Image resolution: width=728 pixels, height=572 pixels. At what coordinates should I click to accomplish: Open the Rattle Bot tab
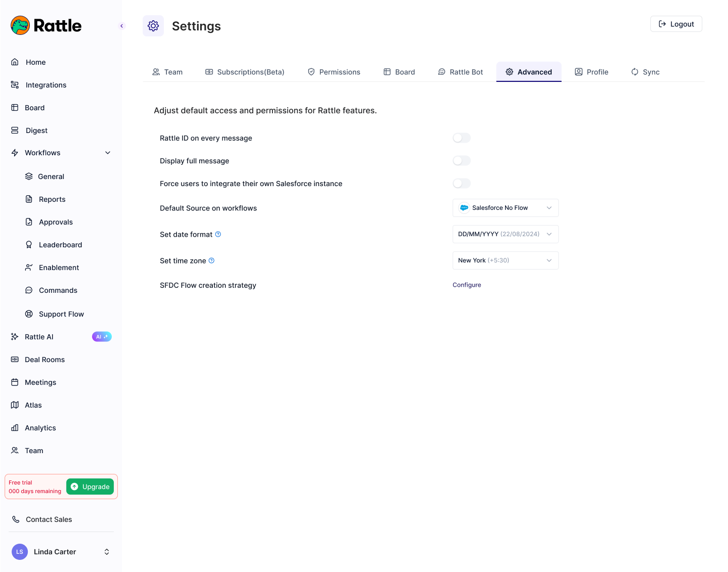coord(460,72)
